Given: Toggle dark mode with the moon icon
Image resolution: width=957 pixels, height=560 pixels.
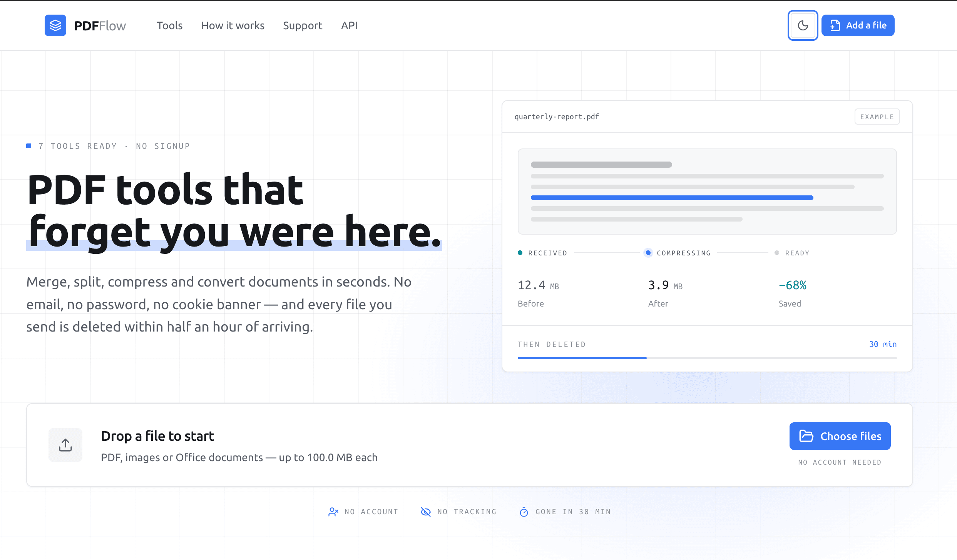Looking at the screenshot, I should (803, 25).
